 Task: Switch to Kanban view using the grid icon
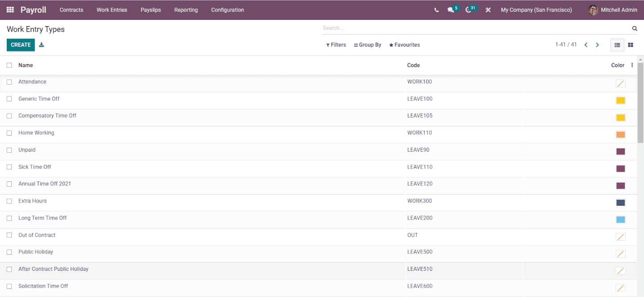630,45
